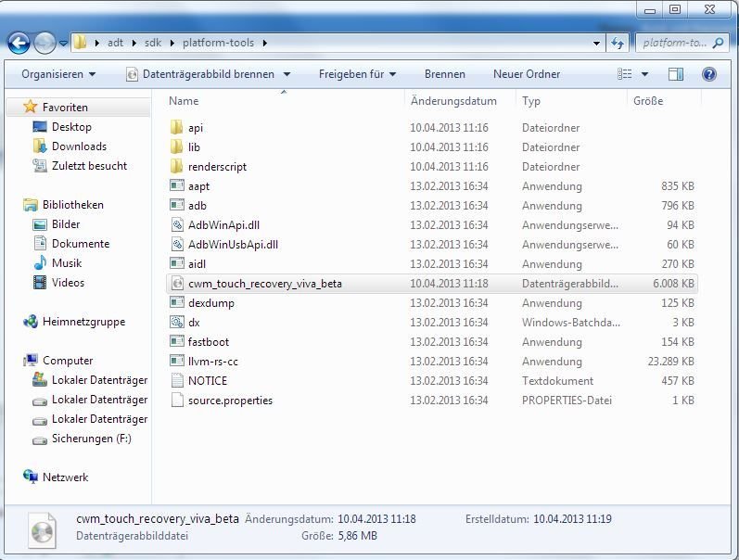Open the Musik library
Image resolution: width=739 pixels, height=560 pixels.
pyautogui.click(x=67, y=263)
